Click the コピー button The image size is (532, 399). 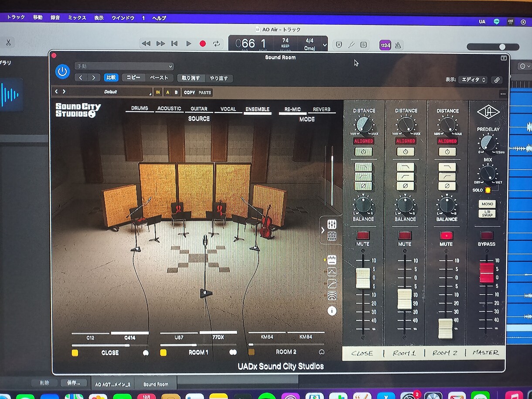coord(133,78)
